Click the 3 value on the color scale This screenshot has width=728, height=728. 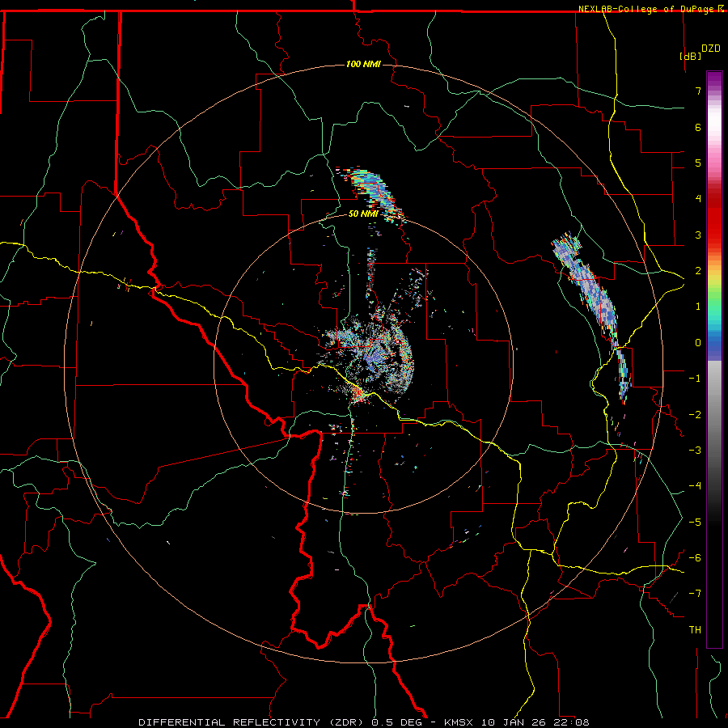(698, 235)
